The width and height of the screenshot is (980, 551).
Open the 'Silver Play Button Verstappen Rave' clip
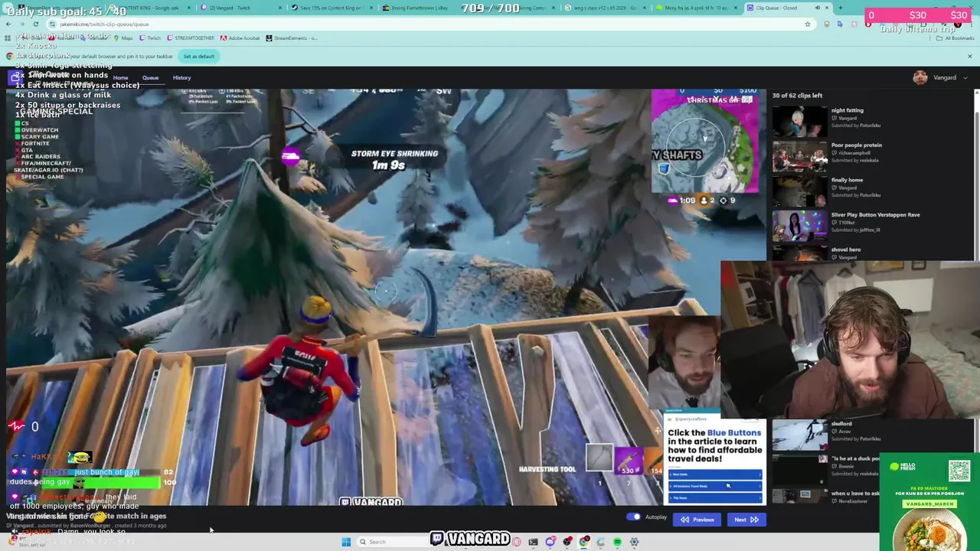coord(875,215)
